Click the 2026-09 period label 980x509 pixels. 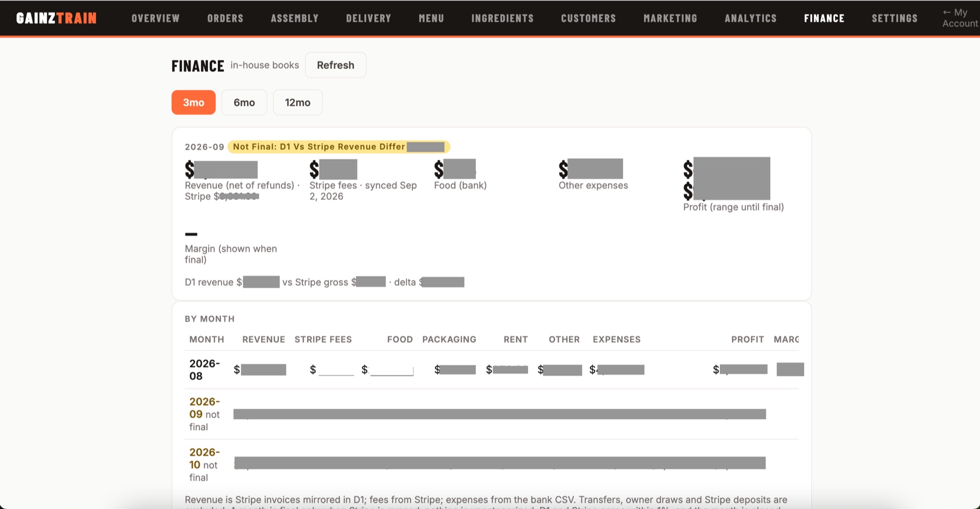coord(204,147)
